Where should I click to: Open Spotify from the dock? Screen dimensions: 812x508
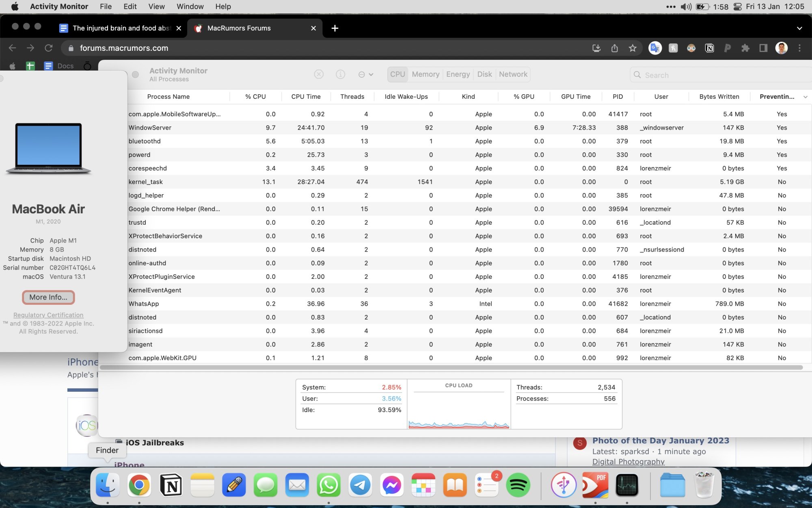(518, 485)
